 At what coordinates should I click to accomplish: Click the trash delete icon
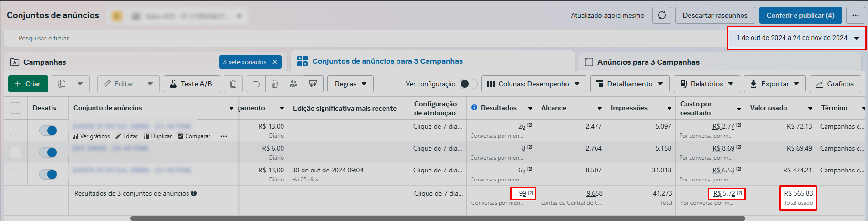[x=275, y=84]
